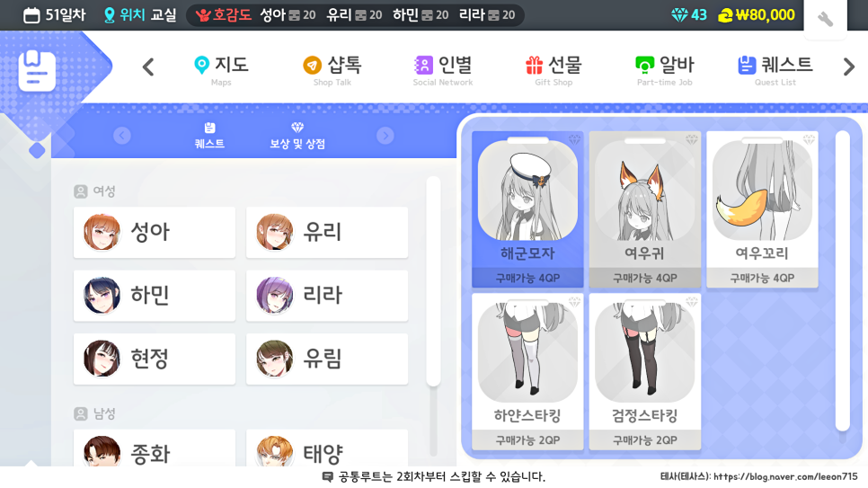Open 인별 Social Network
Screen dimensions: 868x488
click(443, 70)
